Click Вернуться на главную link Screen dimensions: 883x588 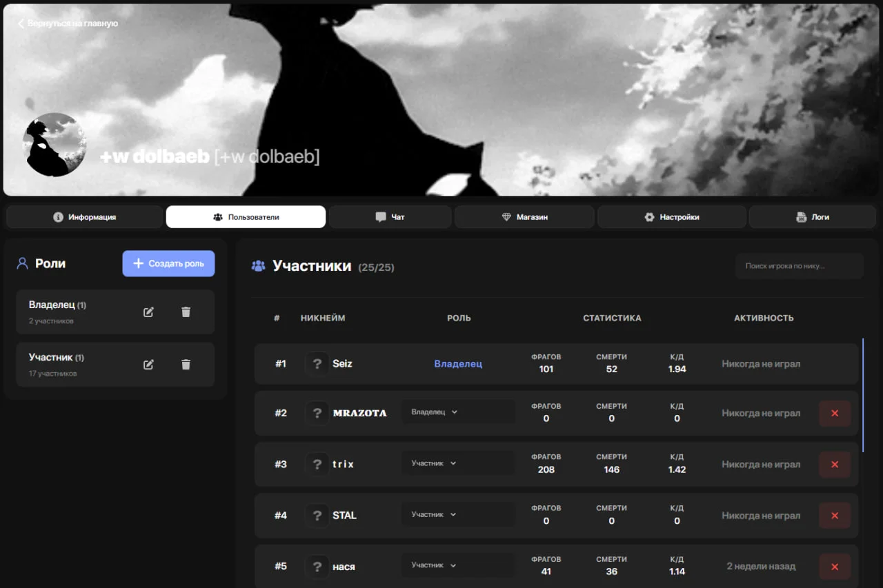[68, 23]
